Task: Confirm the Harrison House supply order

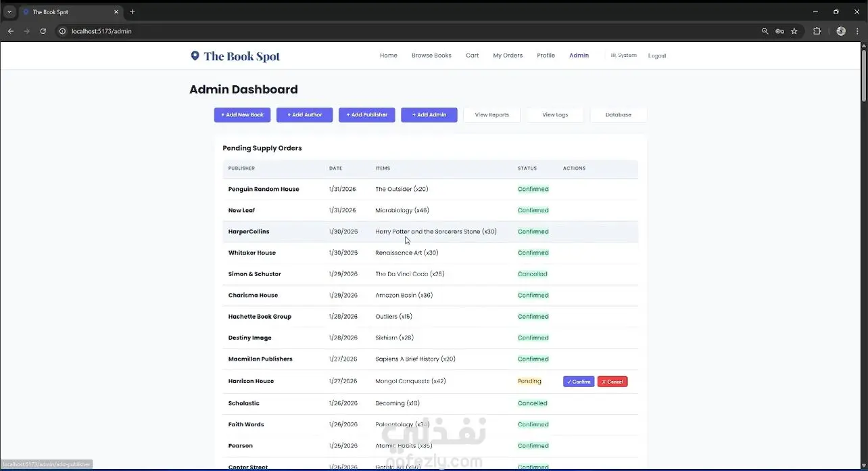Action: pyautogui.click(x=579, y=382)
